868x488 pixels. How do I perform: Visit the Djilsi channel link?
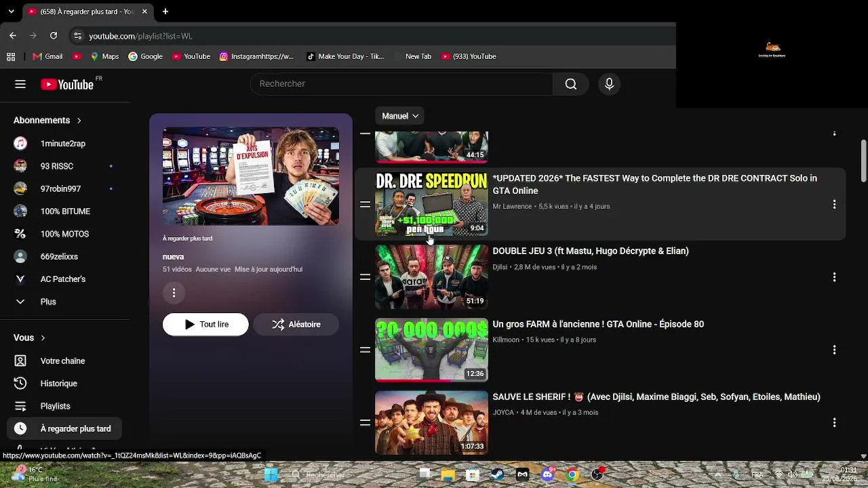[500, 267]
